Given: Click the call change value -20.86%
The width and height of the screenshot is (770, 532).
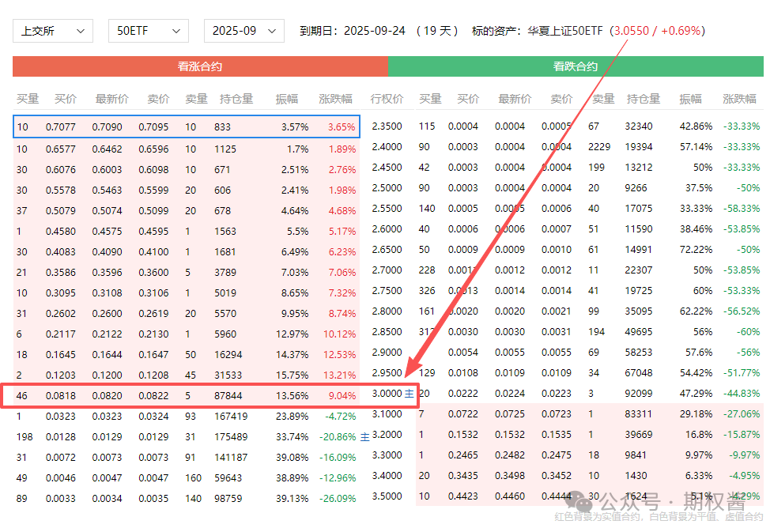Looking at the screenshot, I should tap(337, 436).
